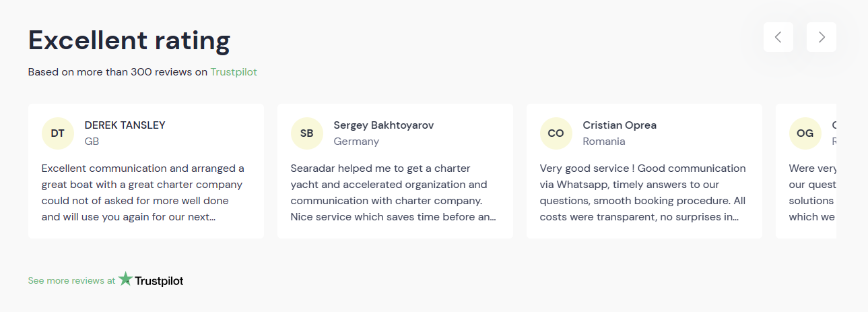Select the Cristian Oprea reviewer name

pos(620,125)
